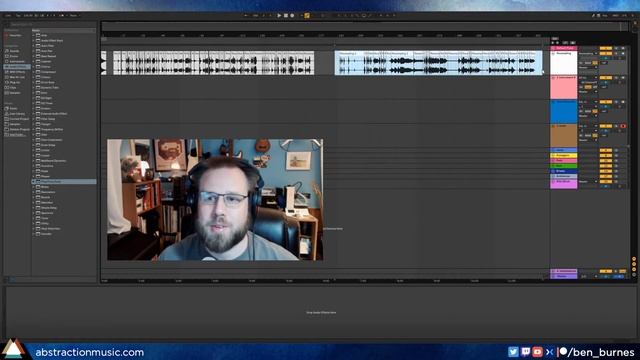The height and width of the screenshot is (360, 640).
Task: Expand the Beat Repeat folder
Action: (33, 56)
